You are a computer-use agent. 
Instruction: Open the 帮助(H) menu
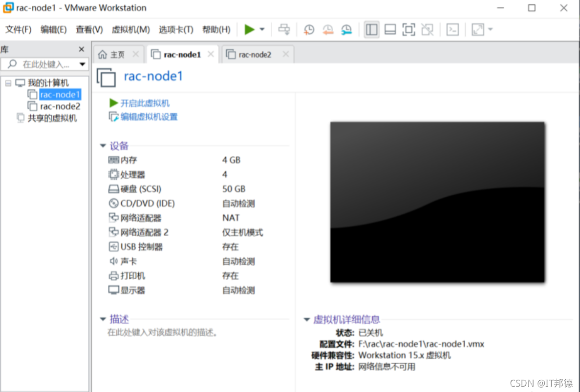tap(216, 30)
